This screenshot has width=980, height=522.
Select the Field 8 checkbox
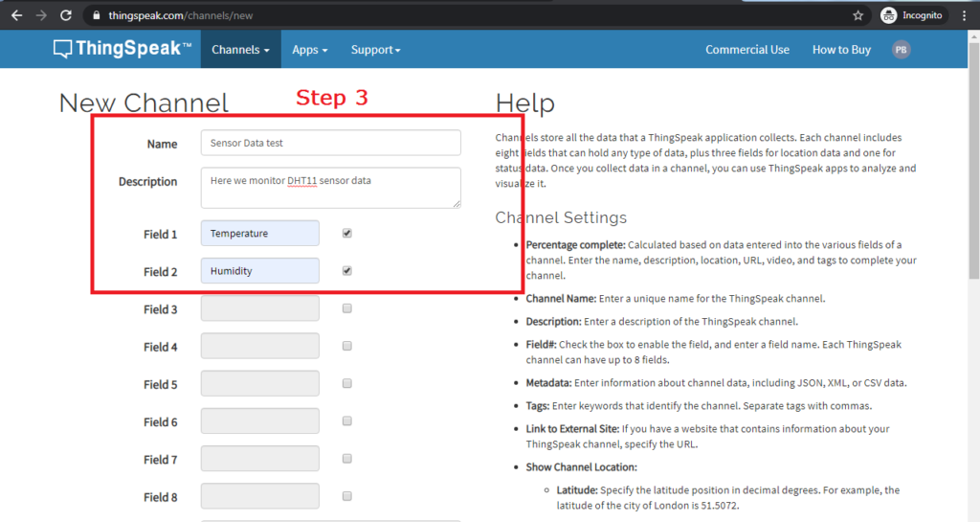click(x=346, y=496)
